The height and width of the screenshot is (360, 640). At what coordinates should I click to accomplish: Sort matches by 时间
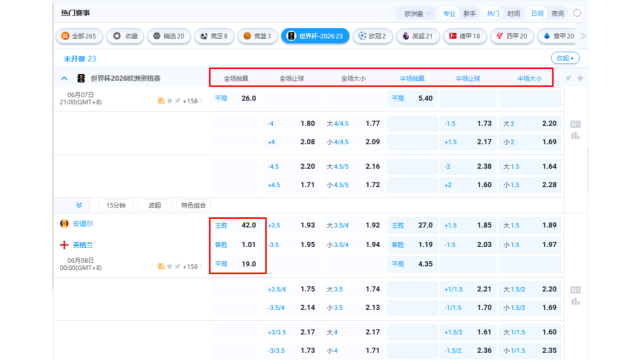coord(513,13)
